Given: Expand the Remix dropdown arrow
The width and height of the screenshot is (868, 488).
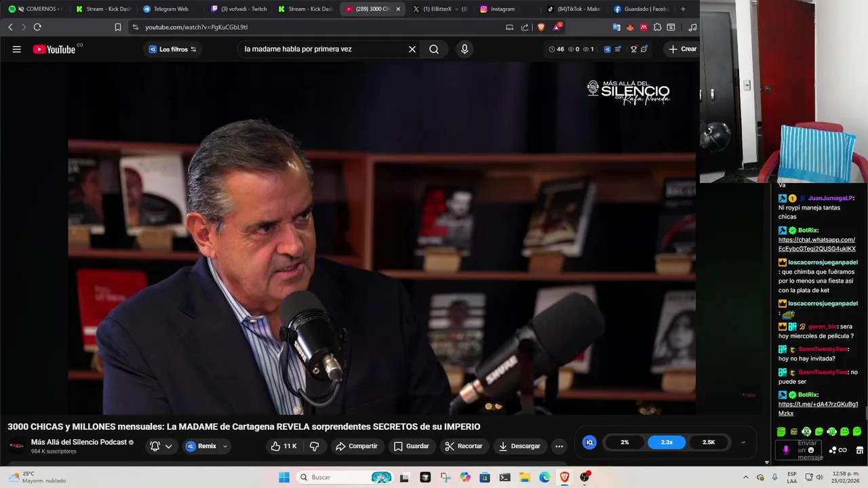Looking at the screenshot, I should click(x=225, y=446).
